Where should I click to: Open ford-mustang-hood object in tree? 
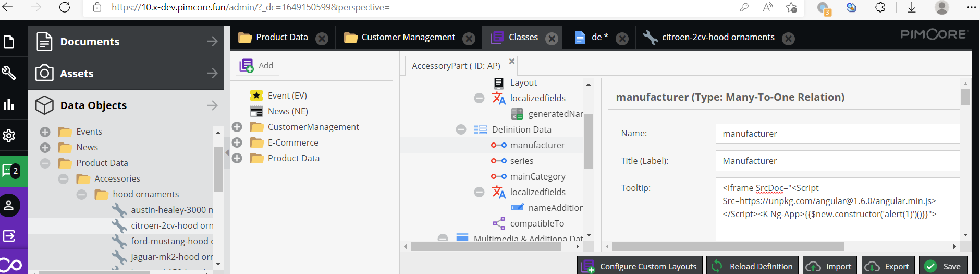click(171, 241)
